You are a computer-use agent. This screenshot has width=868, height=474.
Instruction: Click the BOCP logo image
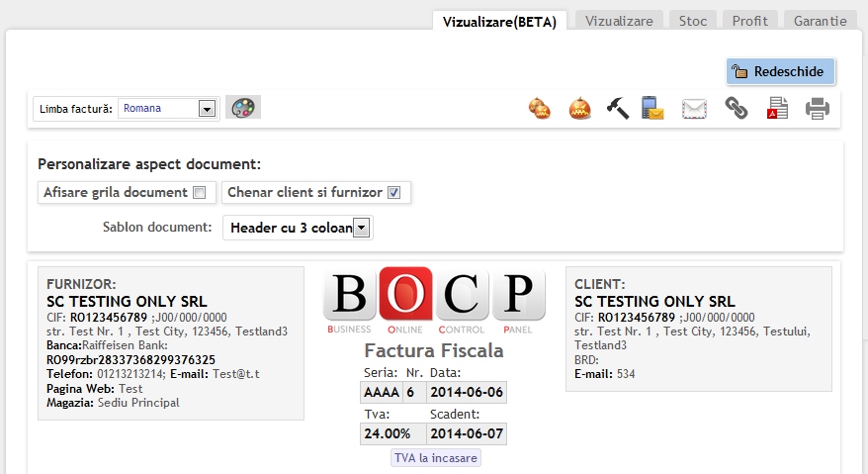click(434, 301)
